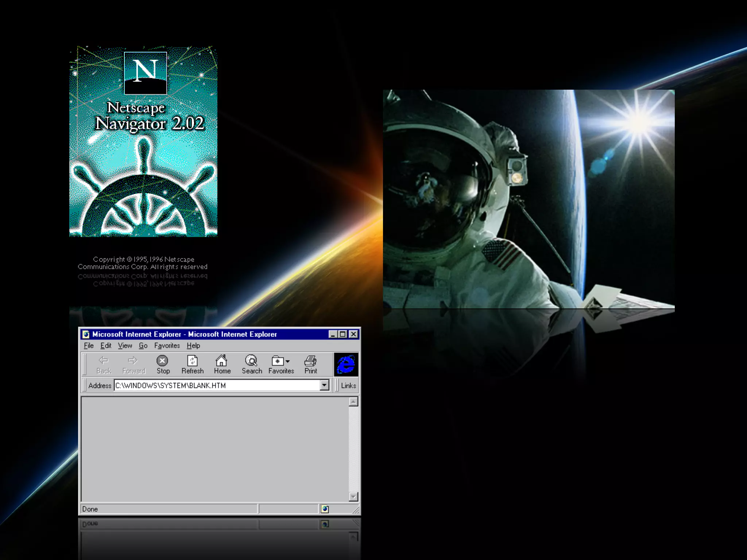Viewport: 747px width, 560px height.
Task: Expand the Links toolbar band
Action: point(348,385)
